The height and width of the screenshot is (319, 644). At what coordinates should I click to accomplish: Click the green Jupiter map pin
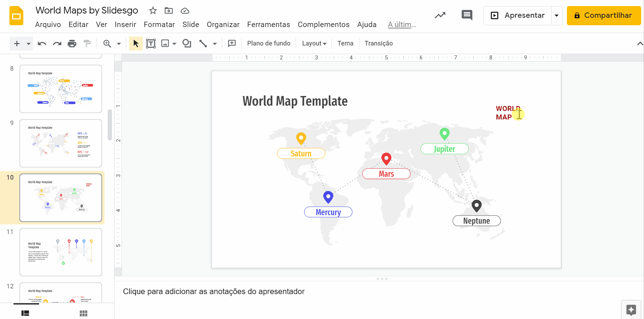click(444, 134)
